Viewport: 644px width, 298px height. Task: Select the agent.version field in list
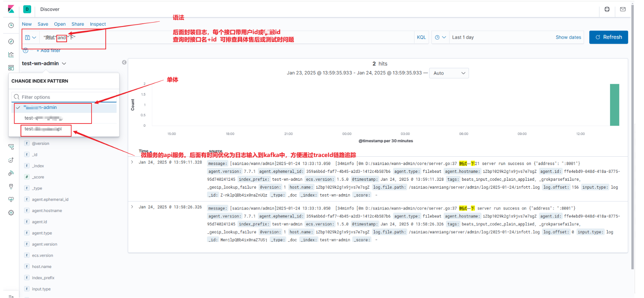tap(45, 244)
